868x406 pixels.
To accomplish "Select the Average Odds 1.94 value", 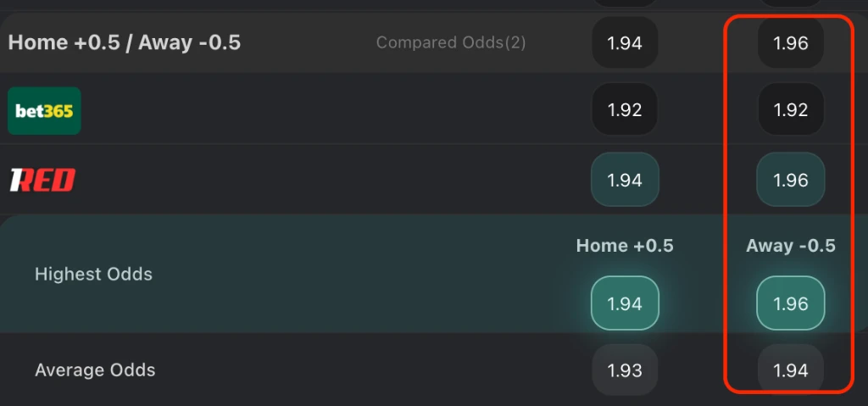I will click(x=791, y=370).
